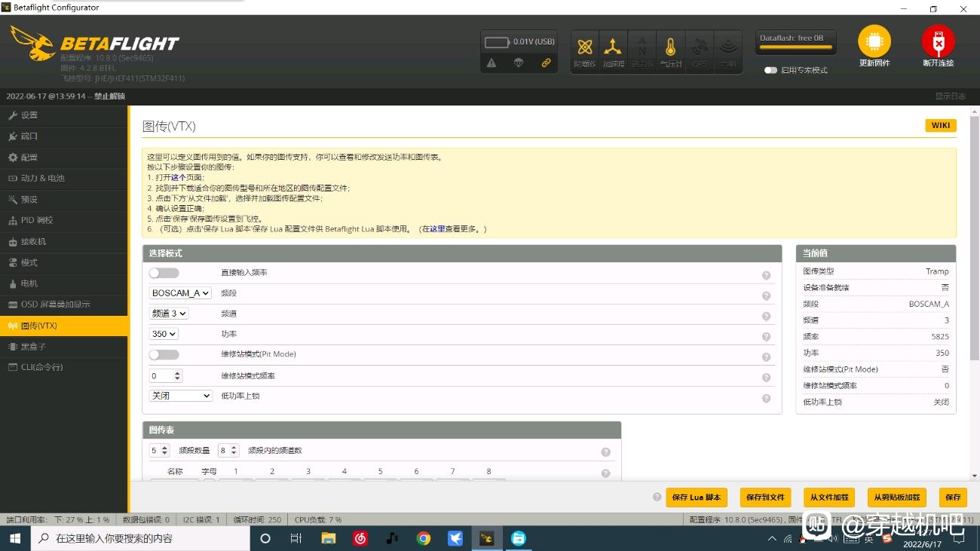
Task: Open Task View on the taskbar
Action: coord(296,538)
